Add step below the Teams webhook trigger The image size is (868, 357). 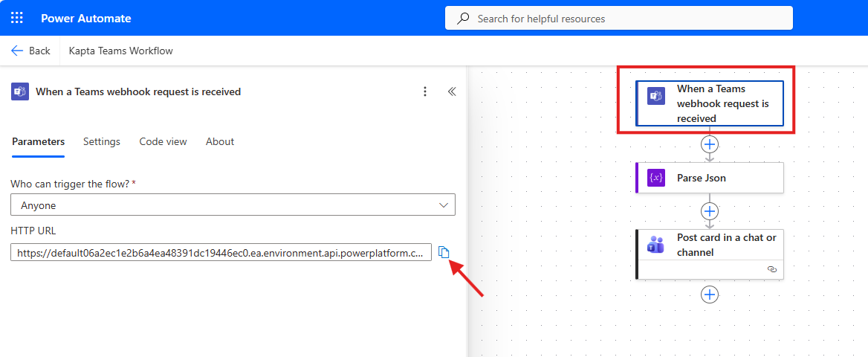pos(710,144)
